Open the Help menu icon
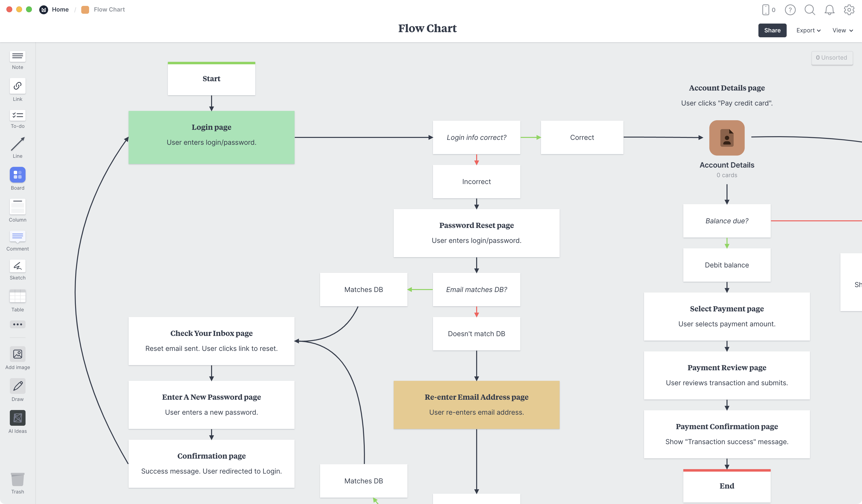 791,10
